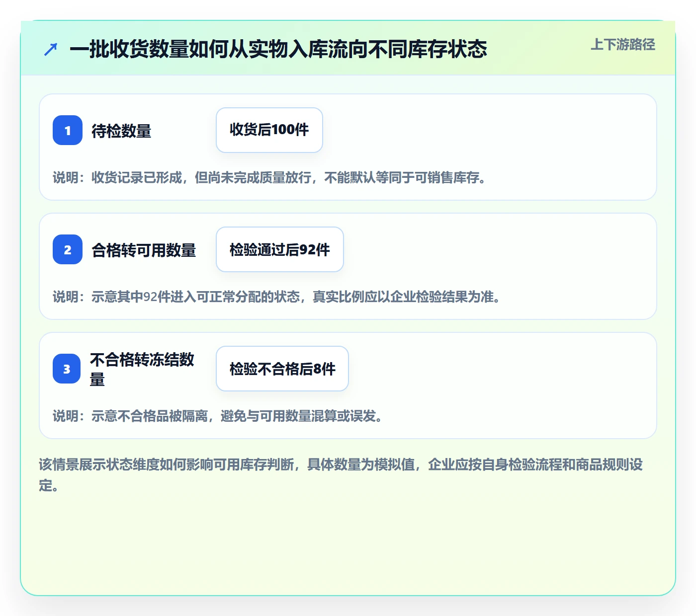696x616 pixels.
Task: Click the heading 一批收货数量如何从实物入库流向不同库存状态
Action: click(x=278, y=49)
